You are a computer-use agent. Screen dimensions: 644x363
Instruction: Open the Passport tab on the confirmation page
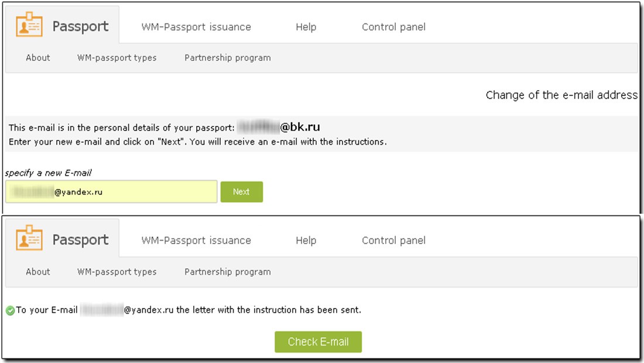[80, 239]
